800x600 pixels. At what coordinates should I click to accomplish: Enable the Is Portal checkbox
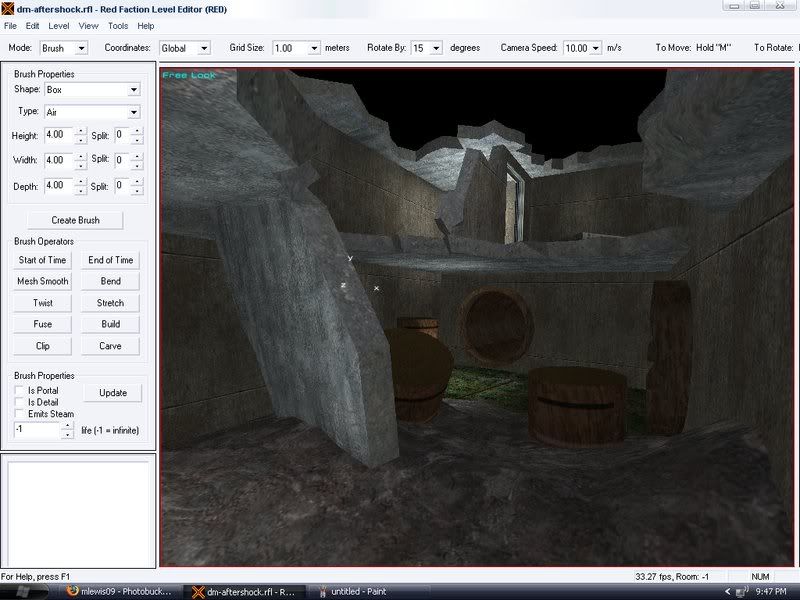click(x=19, y=390)
